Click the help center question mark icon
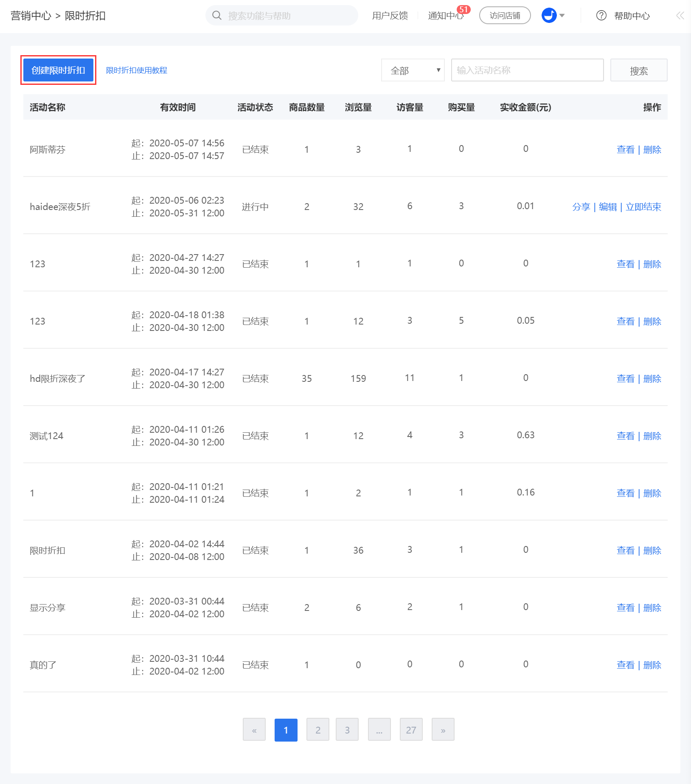691x784 pixels. point(601,16)
